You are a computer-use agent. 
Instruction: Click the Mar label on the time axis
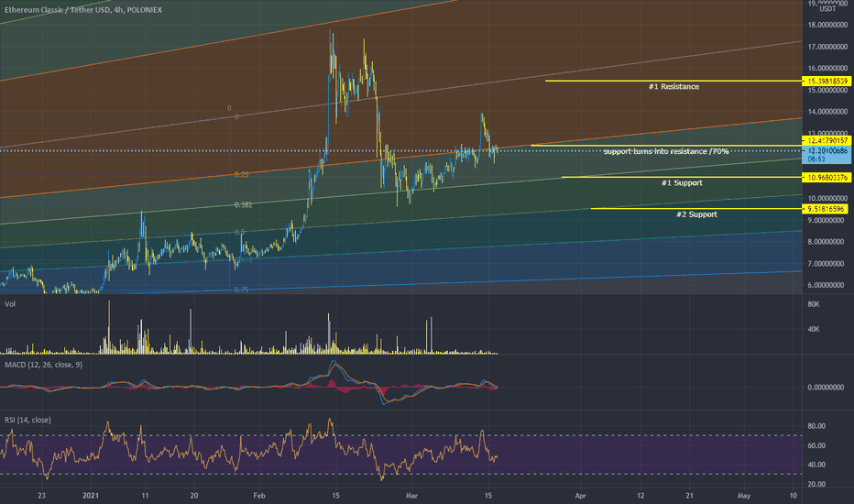click(x=411, y=496)
